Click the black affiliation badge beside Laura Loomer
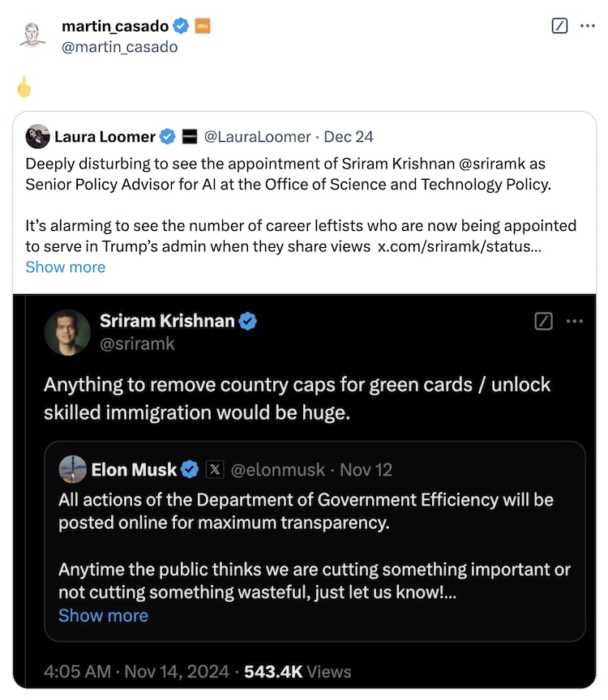Screen dimensions: 608x700 (189, 136)
